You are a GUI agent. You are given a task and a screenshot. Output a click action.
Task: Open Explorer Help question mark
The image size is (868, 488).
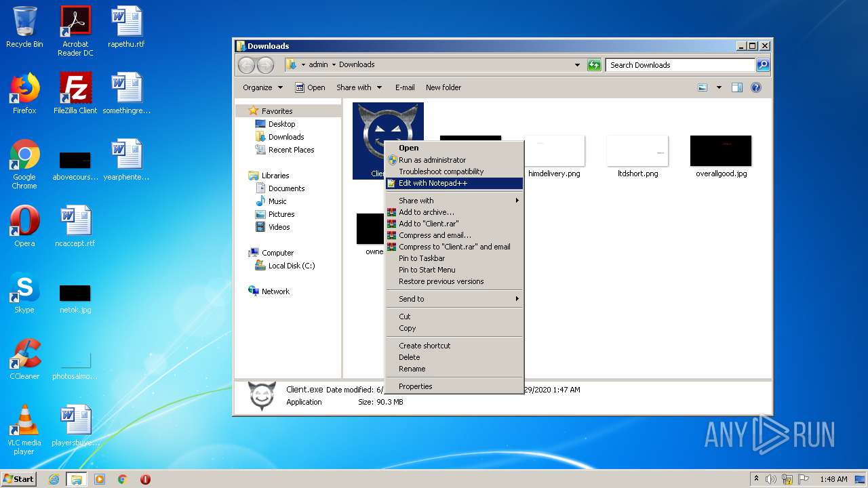click(756, 87)
